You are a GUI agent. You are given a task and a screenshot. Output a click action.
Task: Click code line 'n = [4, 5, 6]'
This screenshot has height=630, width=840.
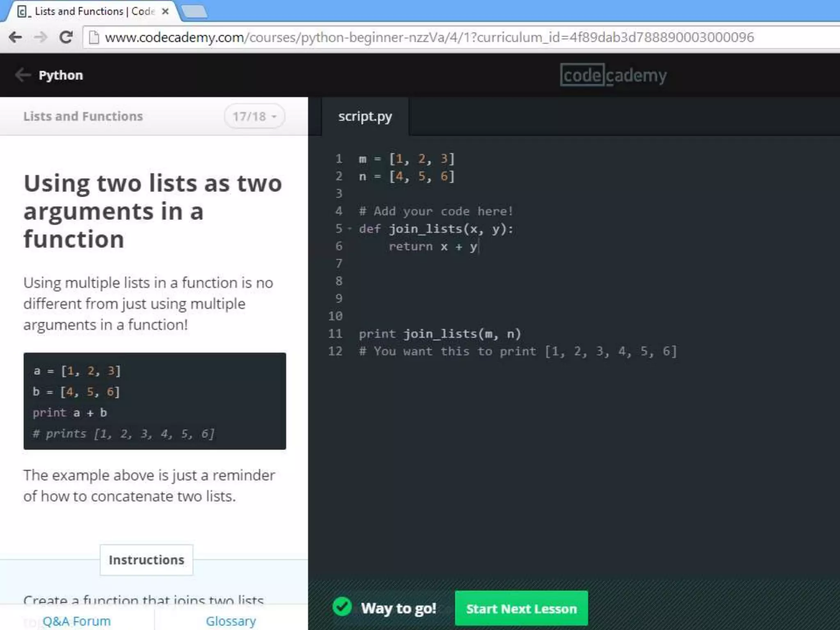click(406, 176)
